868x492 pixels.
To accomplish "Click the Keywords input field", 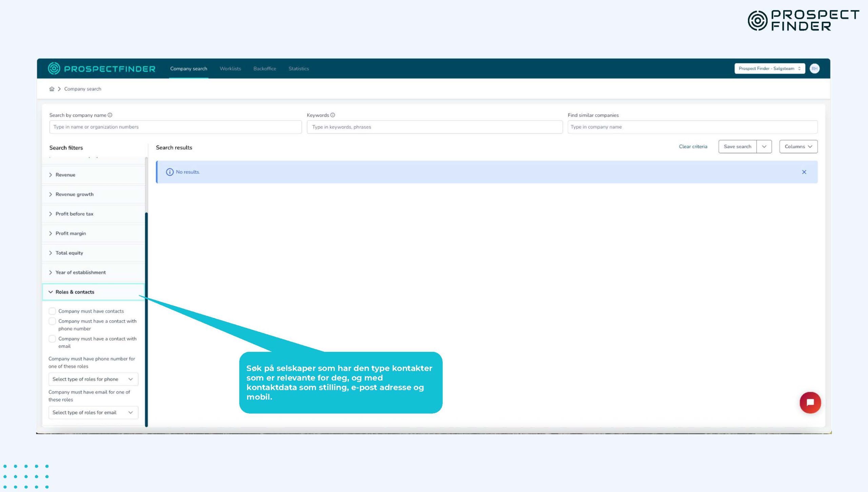I will [434, 127].
